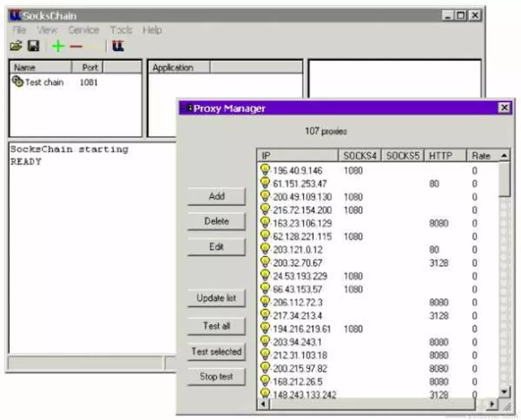Open Proxy Manager toolbar icon

118,46
